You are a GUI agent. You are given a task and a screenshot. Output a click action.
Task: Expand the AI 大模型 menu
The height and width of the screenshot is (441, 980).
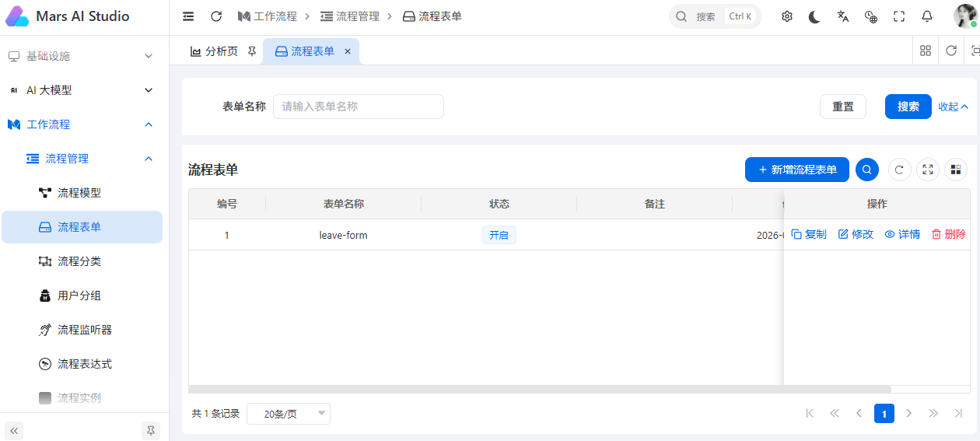84,90
